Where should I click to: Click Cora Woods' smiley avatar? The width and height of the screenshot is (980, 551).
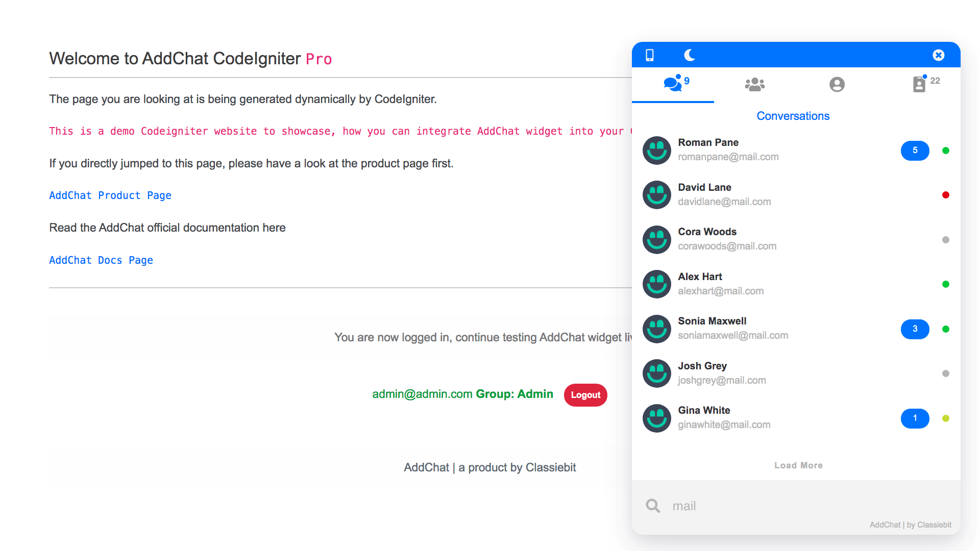point(656,239)
